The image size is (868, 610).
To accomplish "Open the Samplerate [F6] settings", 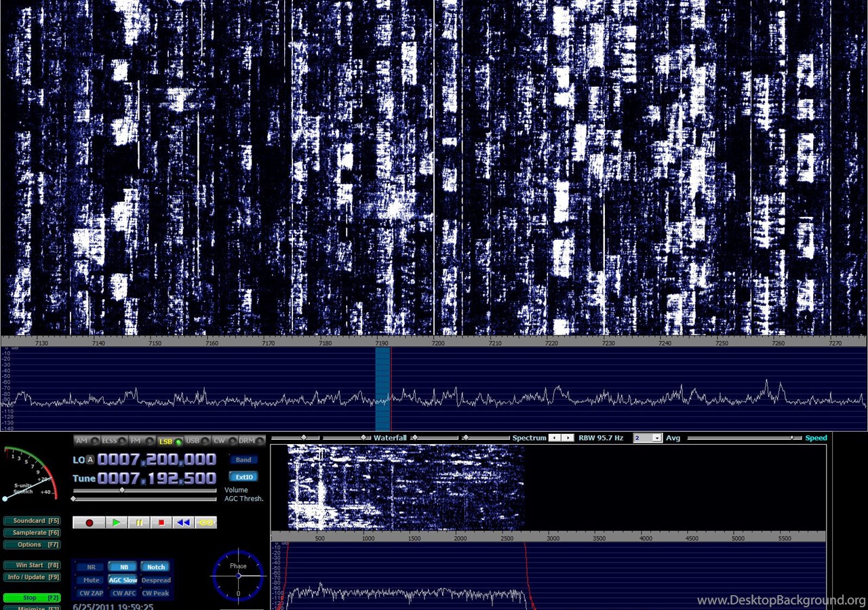I will coord(32,533).
